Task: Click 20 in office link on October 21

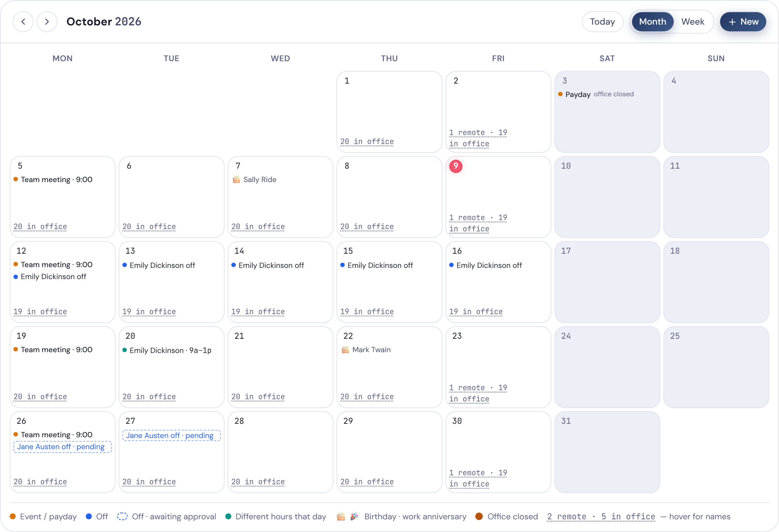Action: coord(258,397)
